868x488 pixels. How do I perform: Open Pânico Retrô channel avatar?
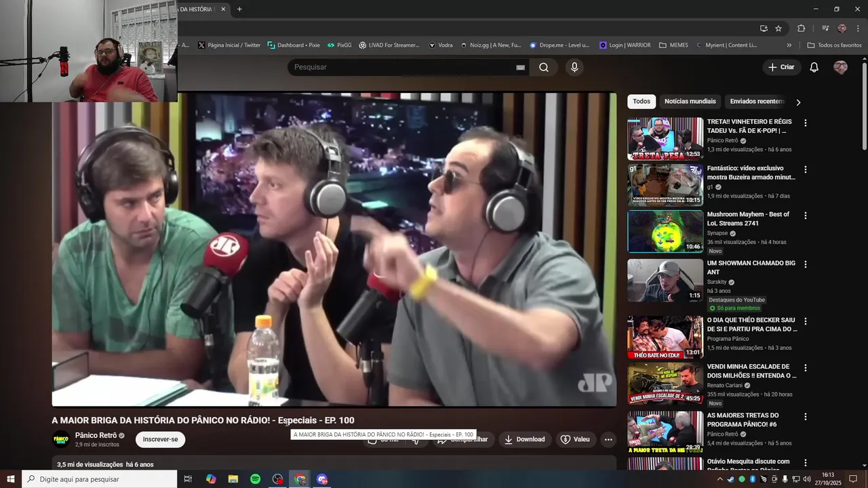61,439
